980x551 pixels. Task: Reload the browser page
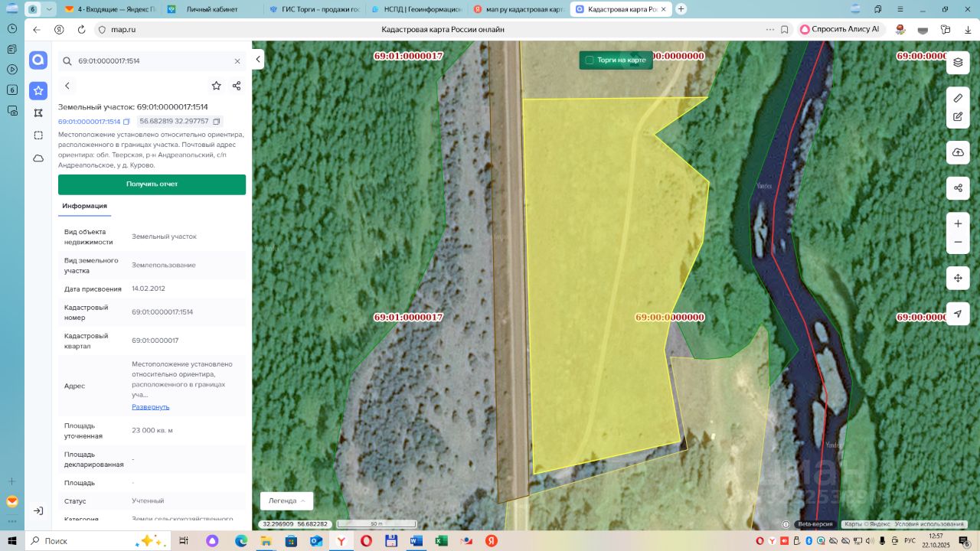click(x=81, y=29)
